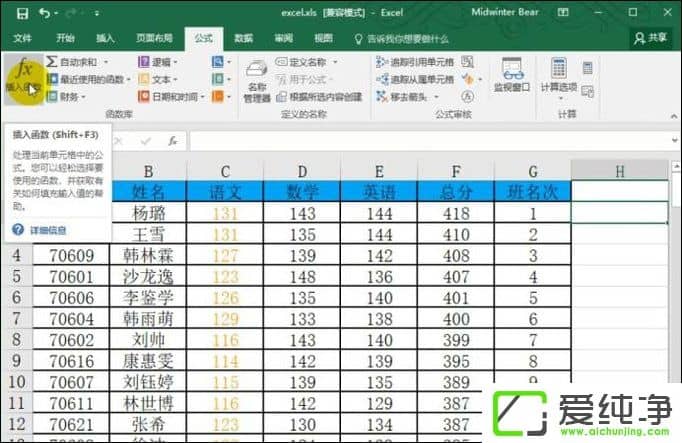Click Trace Dependents
Image resolution: width=682 pixels, height=443 pixels.
pos(415,79)
